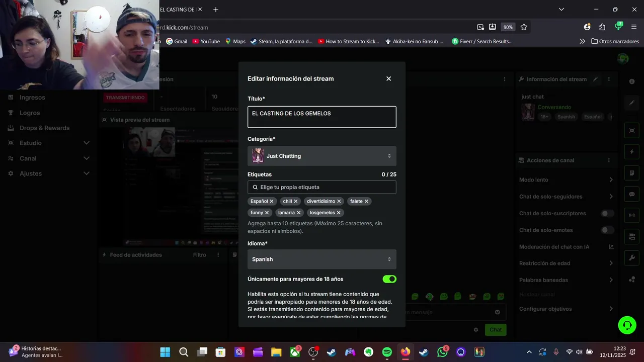The width and height of the screenshot is (644, 362).
Task: Focus the Elige tu propia etiqueta search box
Action: coord(322,187)
